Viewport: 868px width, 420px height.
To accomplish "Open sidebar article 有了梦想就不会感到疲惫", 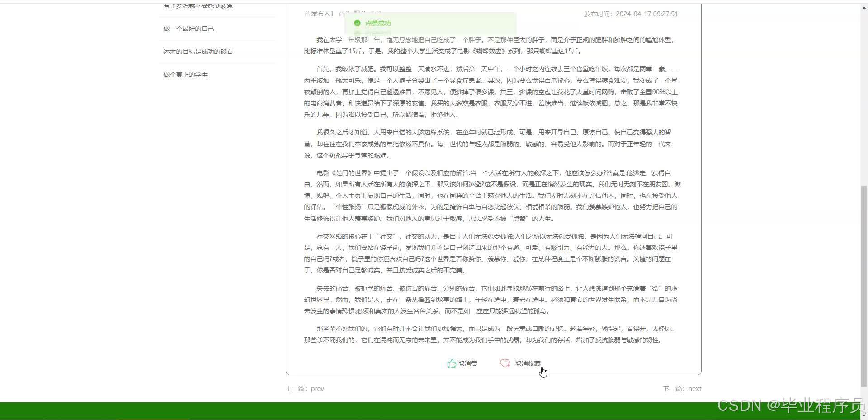I will coord(198,5).
